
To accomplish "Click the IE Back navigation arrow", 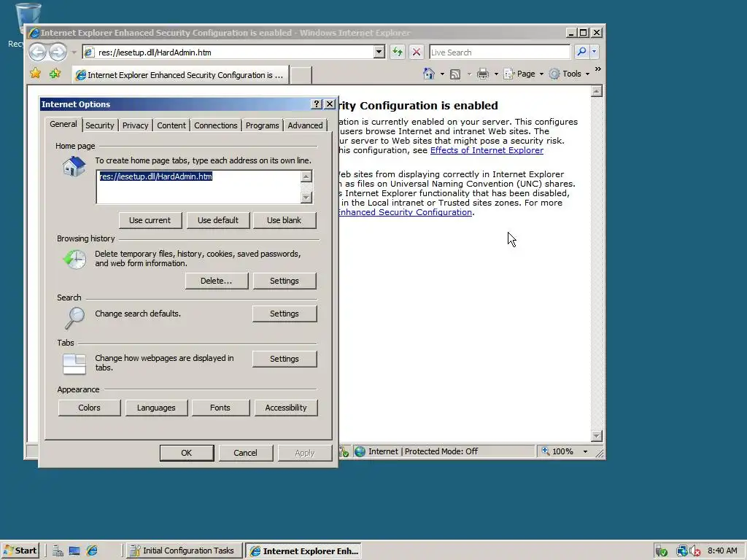I will click(37, 52).
